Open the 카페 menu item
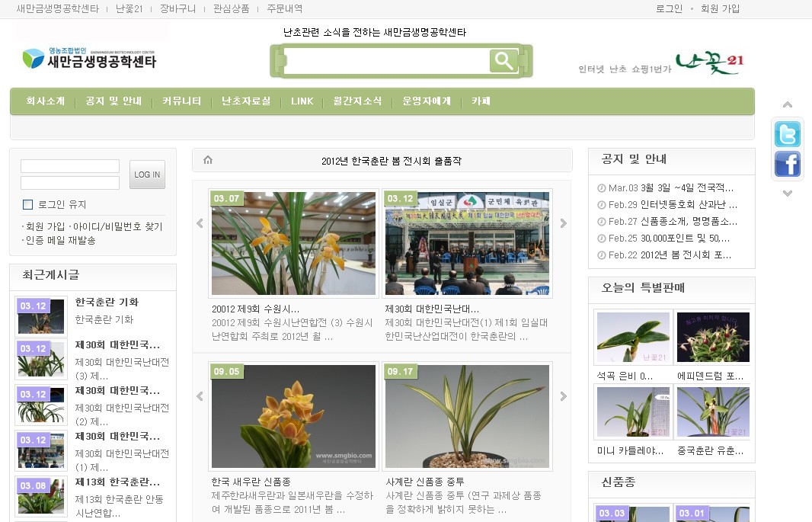 [x=481, y=101]
